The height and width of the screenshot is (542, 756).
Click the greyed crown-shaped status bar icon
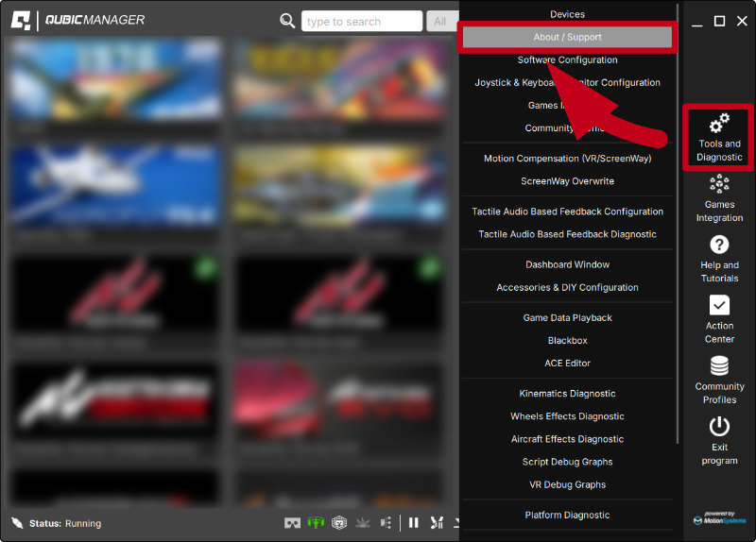(363, 523)
